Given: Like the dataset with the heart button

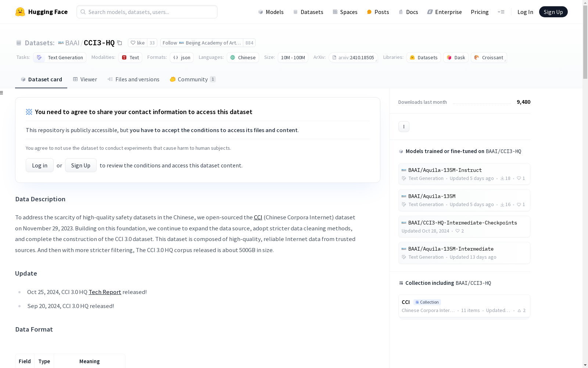Looking at the screenshot, I should 137,43.
